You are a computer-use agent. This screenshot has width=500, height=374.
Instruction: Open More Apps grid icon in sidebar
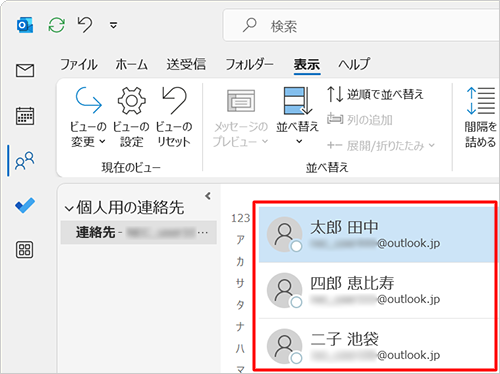[x=25, y=250]
